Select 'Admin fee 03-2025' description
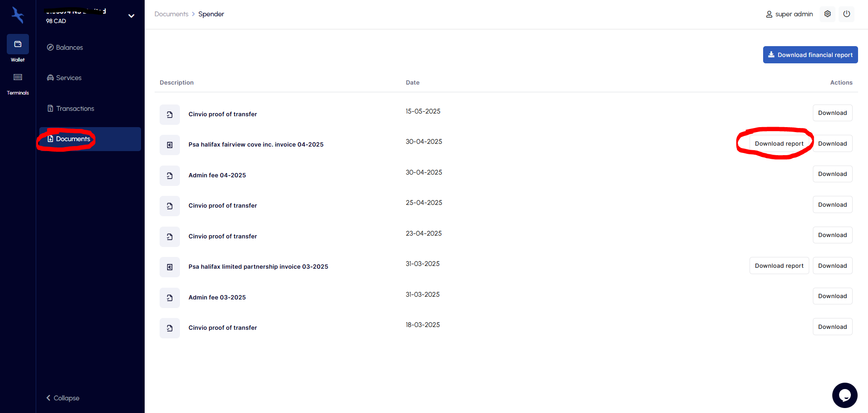Screen dimensions: 868x413 tap(217, 298)
